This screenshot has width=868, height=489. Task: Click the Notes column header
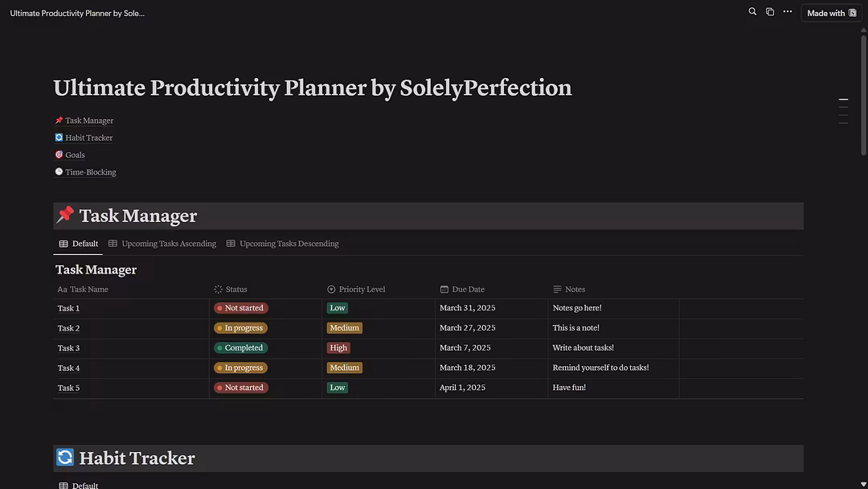point(575,290)
